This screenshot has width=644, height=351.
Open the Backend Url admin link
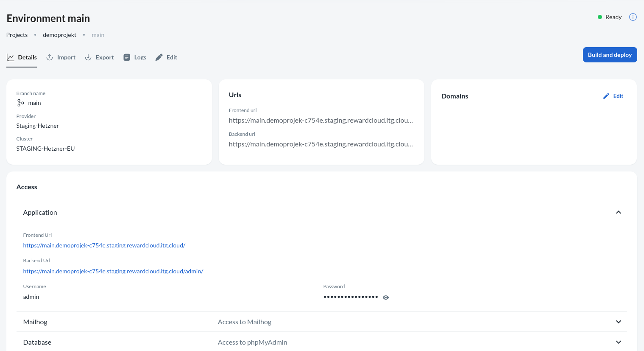pyautogui.click(x=113, y=271)
